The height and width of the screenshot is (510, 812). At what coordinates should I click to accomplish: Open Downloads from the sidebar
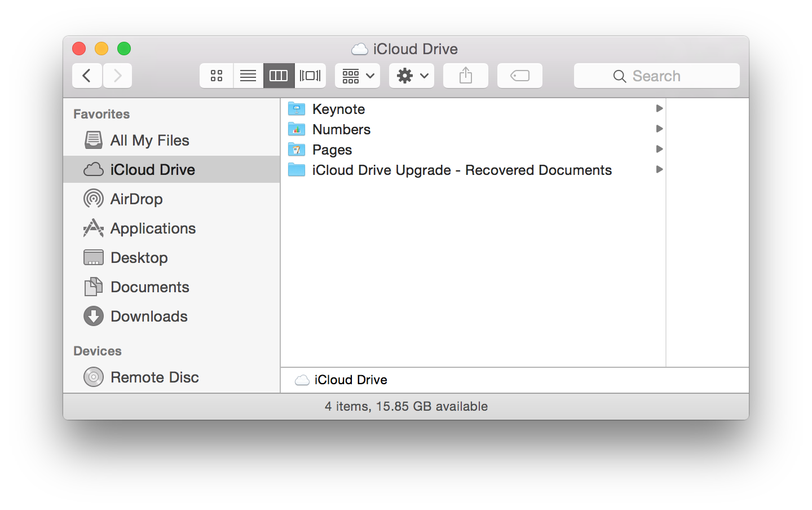tap(171, 316)
